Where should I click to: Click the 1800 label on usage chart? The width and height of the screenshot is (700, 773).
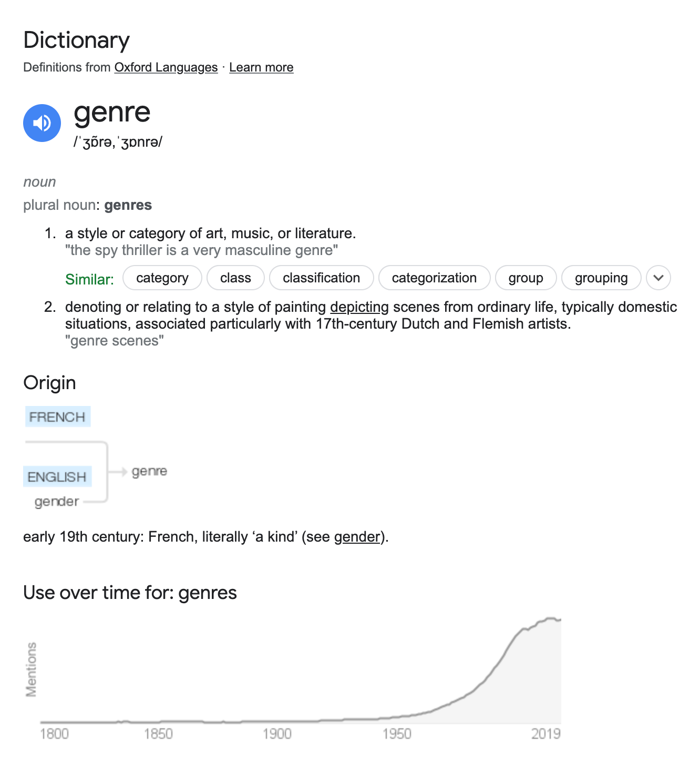click(x=54, y=734)
